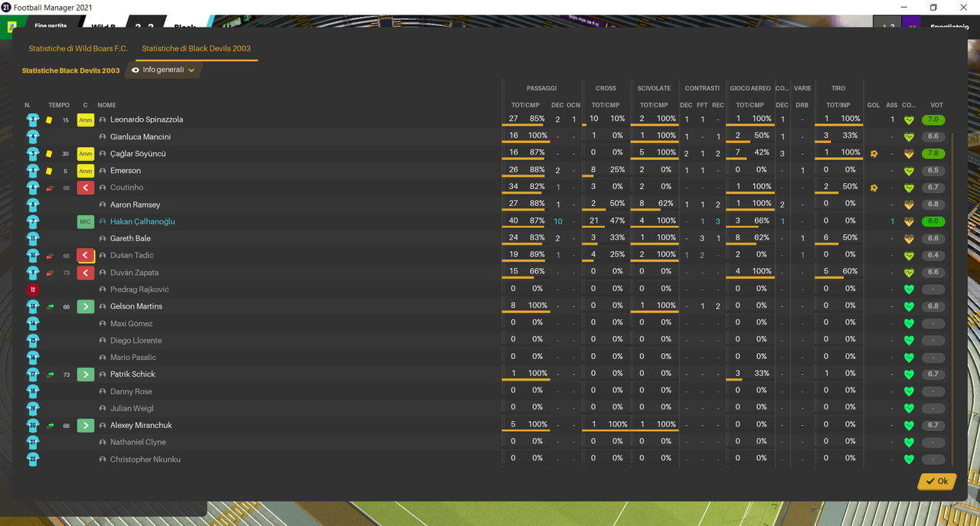Viewport: 980px width, 526px height.
Task: Sort by GOL column header
Action: pos(874,105)
